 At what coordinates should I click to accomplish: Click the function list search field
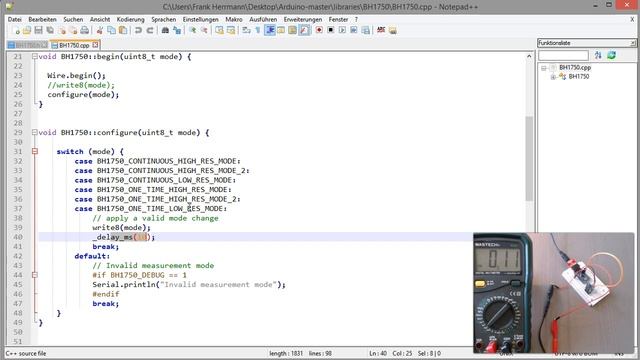(563, 55)
